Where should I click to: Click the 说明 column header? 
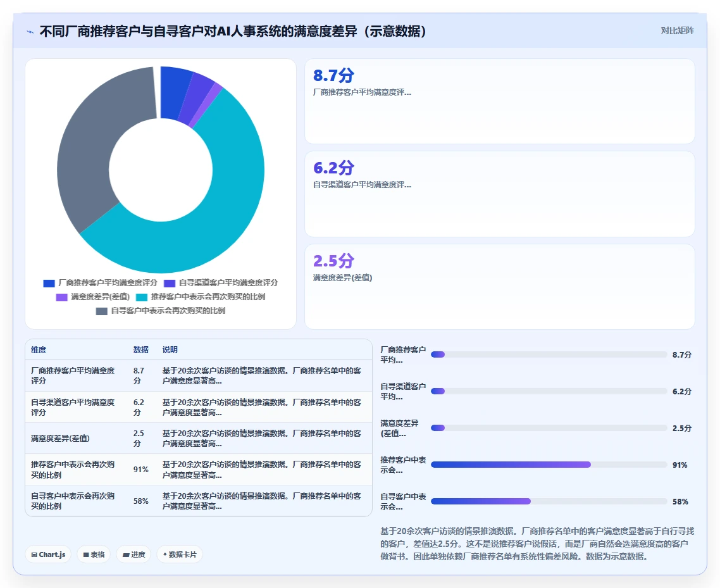tap(170, 350)
